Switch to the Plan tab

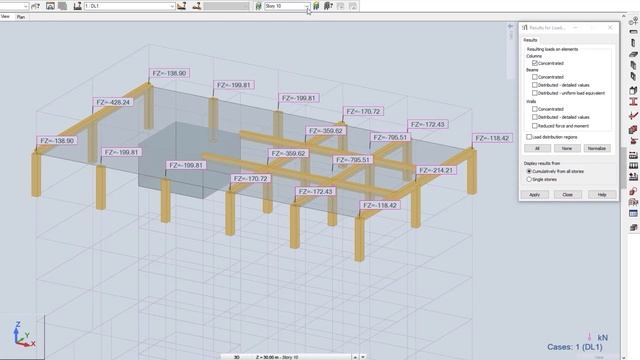[x=21, y=17]
